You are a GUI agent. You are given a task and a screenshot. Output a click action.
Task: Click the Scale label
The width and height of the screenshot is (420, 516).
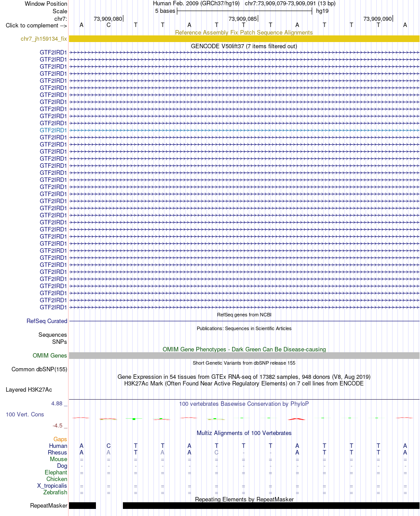(60, 11)
